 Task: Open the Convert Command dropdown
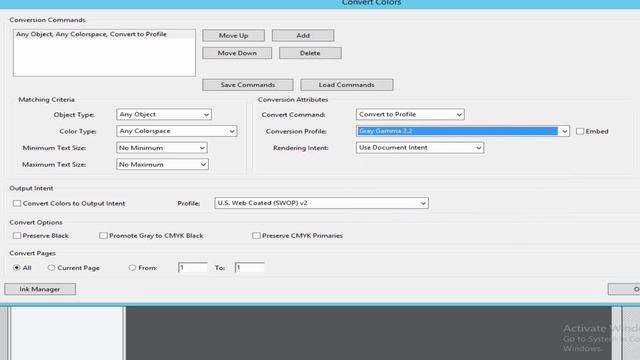[410, 114]
